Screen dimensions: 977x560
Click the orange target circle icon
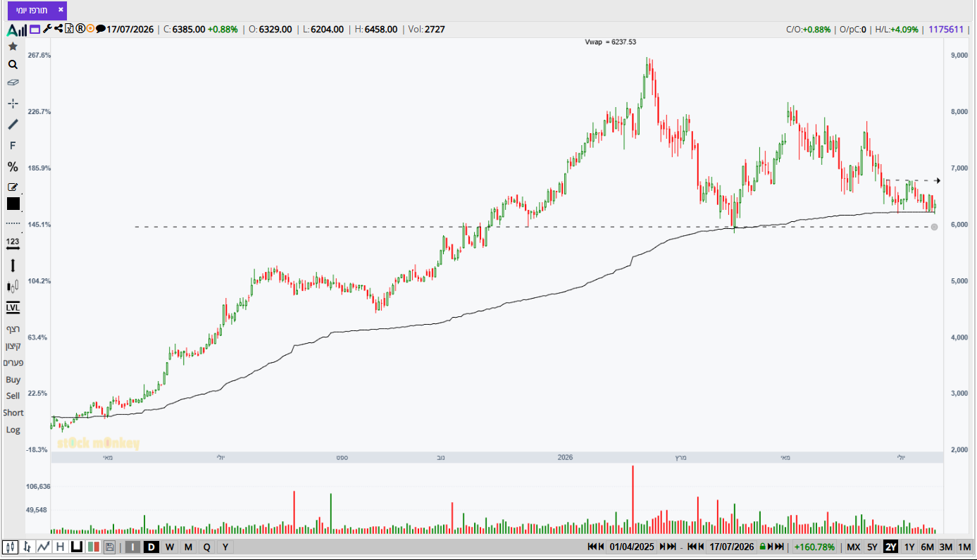click(90, 29)
